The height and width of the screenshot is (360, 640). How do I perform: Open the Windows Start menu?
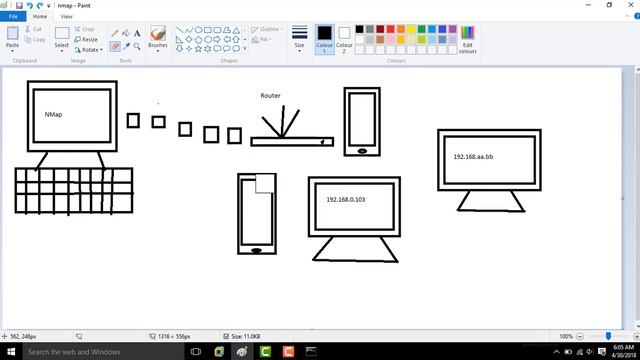(11, 351)
